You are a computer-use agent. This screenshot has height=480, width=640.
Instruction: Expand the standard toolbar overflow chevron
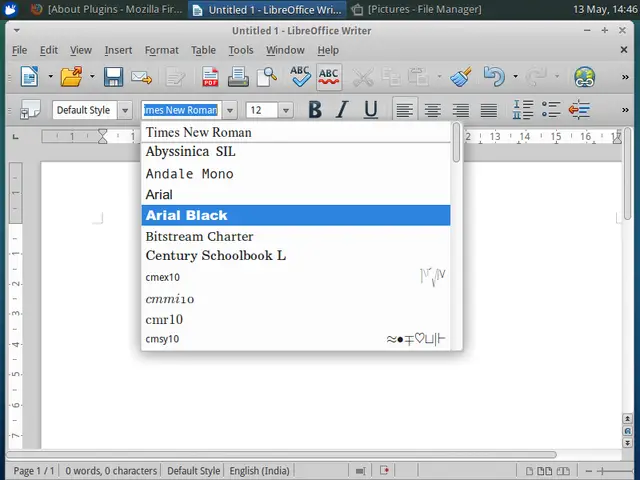coord(625,77)
